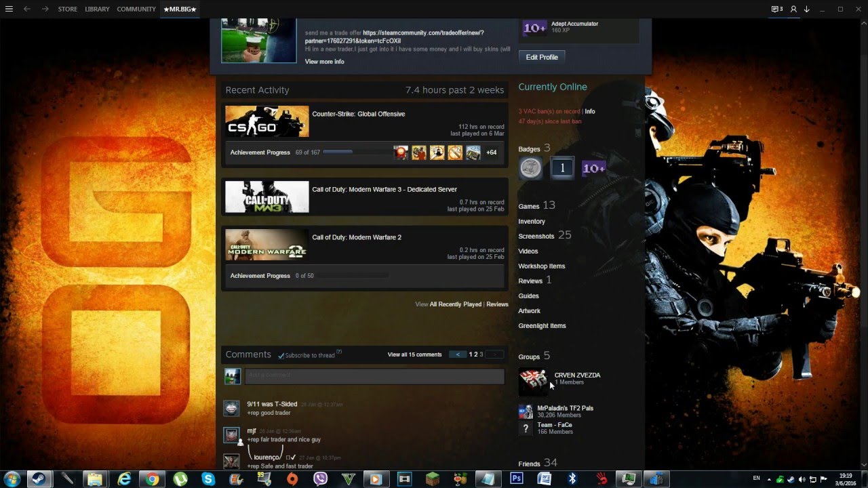
Task: Open the sidebar Reviews 1 link
Action: click(535, 280)
